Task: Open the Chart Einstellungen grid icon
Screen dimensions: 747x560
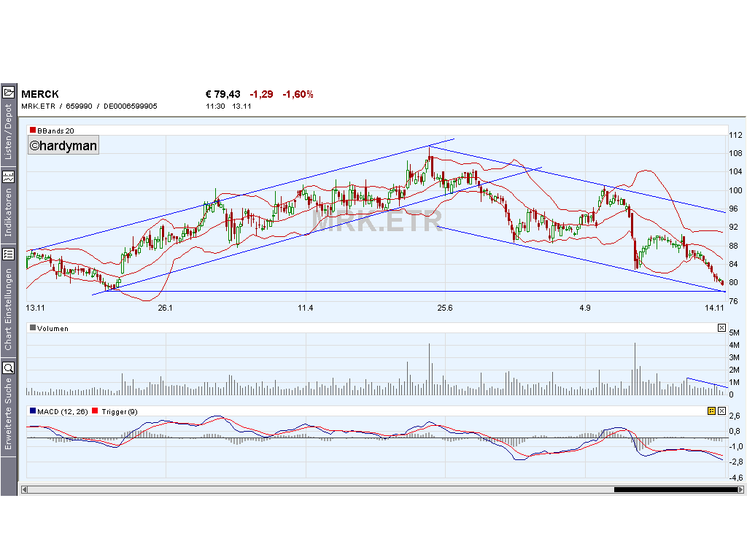Action: tap(9, 254)
